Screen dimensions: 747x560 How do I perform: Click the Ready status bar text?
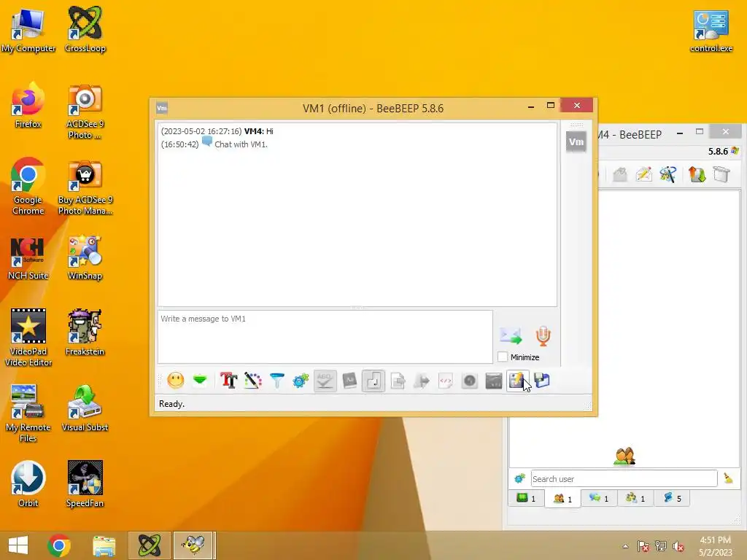172,404
